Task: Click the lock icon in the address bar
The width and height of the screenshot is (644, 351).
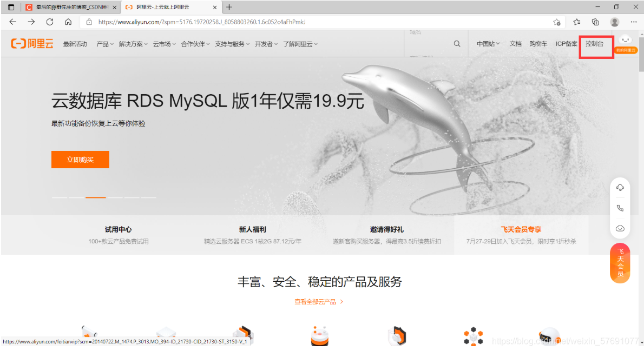Action: (x=89, y=22)
